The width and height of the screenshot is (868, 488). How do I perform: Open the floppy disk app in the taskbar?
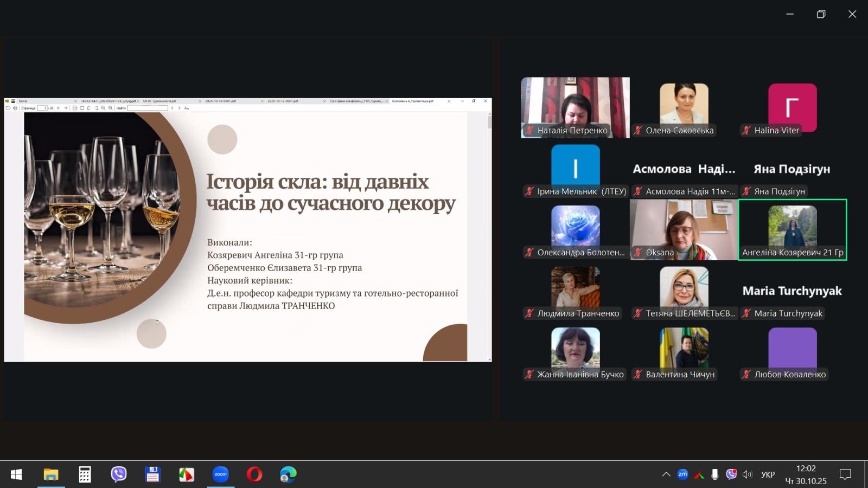(x=152, y=474)
